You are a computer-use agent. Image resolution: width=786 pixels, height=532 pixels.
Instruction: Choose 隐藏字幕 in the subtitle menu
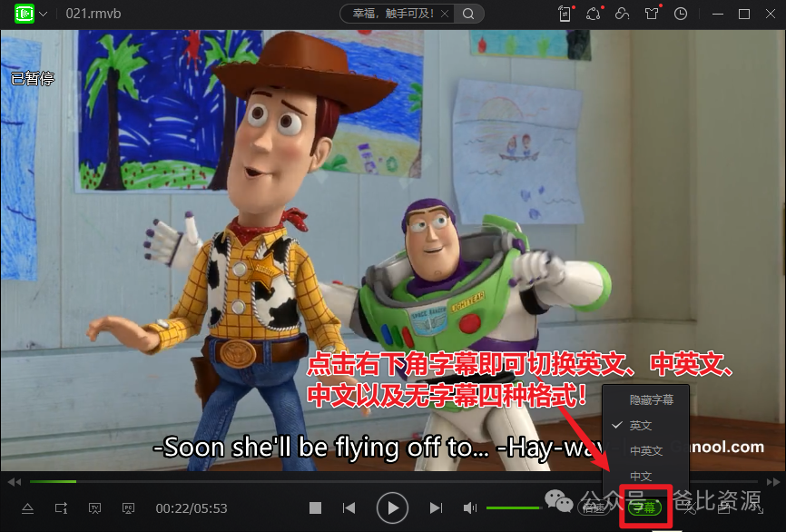pos(645,399)
